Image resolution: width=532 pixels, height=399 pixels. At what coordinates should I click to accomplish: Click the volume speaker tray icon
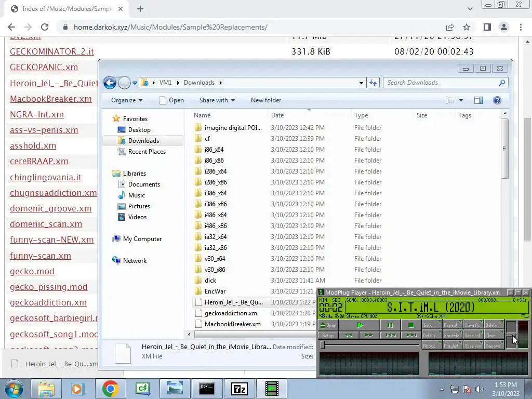click(x=480, y=389)
